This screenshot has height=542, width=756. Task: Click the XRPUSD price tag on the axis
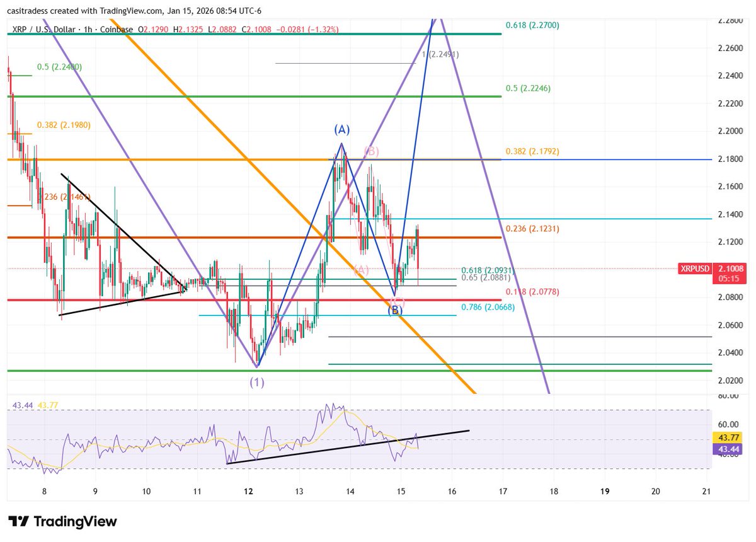(x=695, y=268)
